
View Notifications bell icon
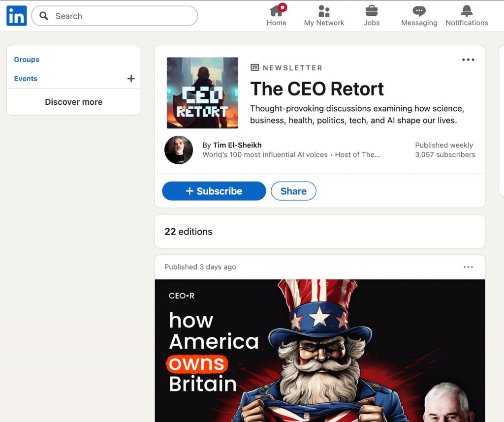coord(467,11)
